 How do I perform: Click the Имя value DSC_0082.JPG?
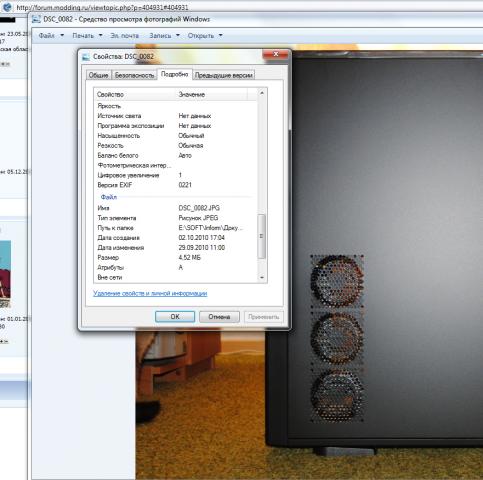(199, 208)
